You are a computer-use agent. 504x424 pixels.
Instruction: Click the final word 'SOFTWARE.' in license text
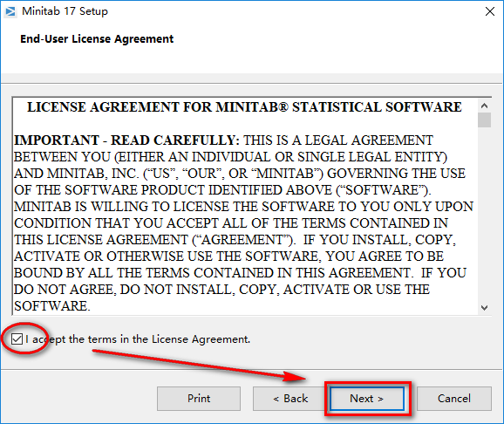(52, 306)
